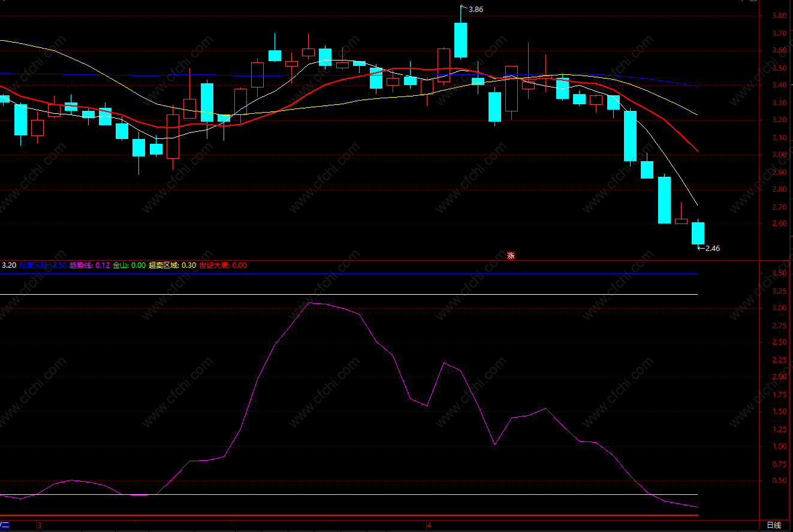Image resolution: width=793 pixels, height=532 pixels.
Task: Click the 3.00 value on price axis
Action: point(779,155)
